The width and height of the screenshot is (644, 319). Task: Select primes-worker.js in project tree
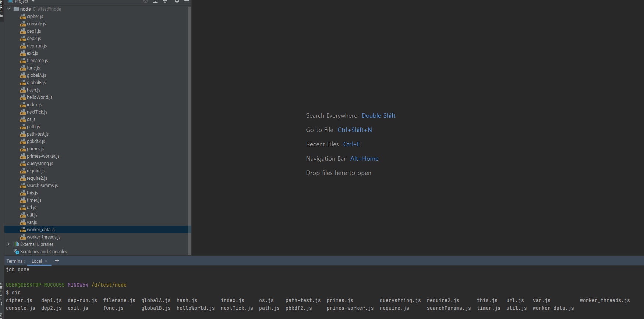click(43, 156)
